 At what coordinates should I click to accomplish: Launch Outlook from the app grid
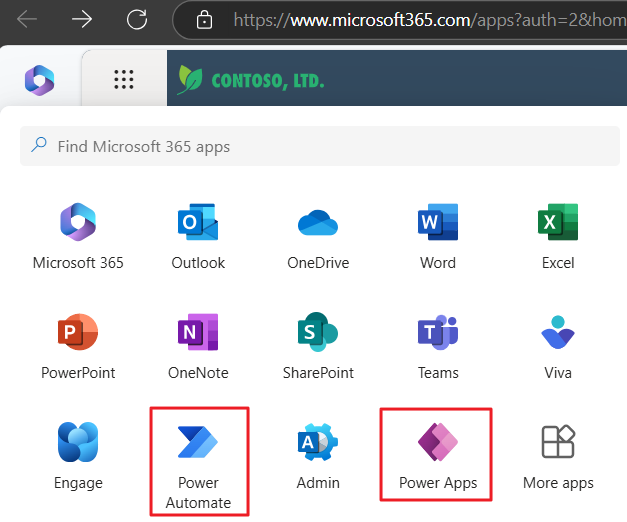[198, 236]
